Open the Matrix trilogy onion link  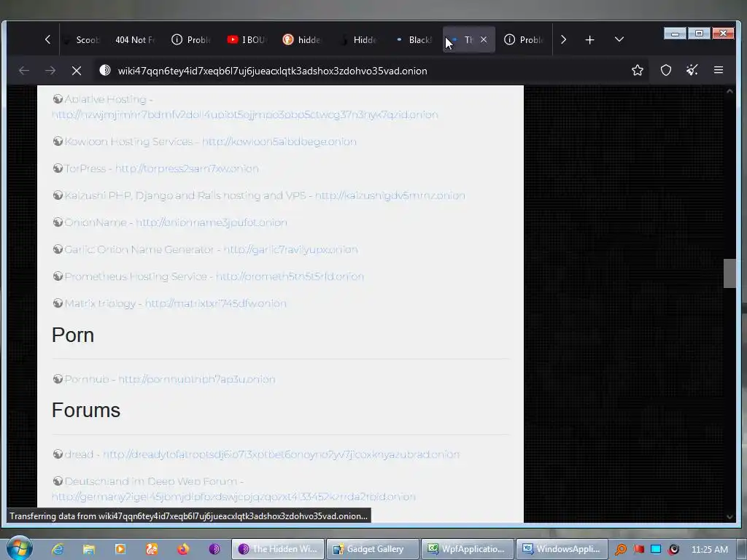tap(215, 304)
